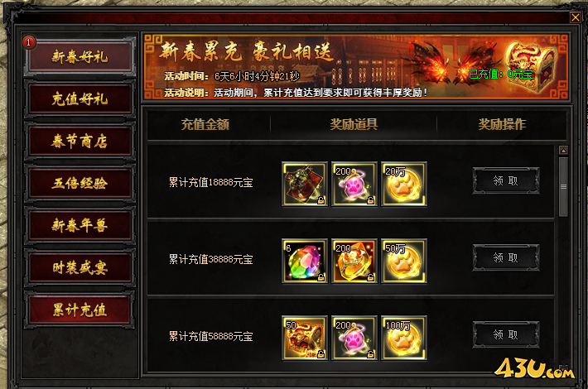
Task: Select the rainbow gem reward icon
Action: pos(305,261)
